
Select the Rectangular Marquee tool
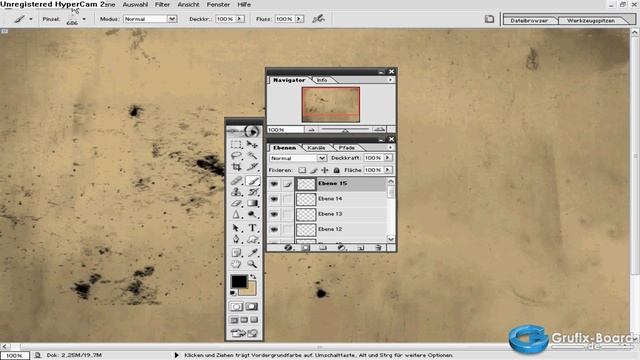[236, 144]
